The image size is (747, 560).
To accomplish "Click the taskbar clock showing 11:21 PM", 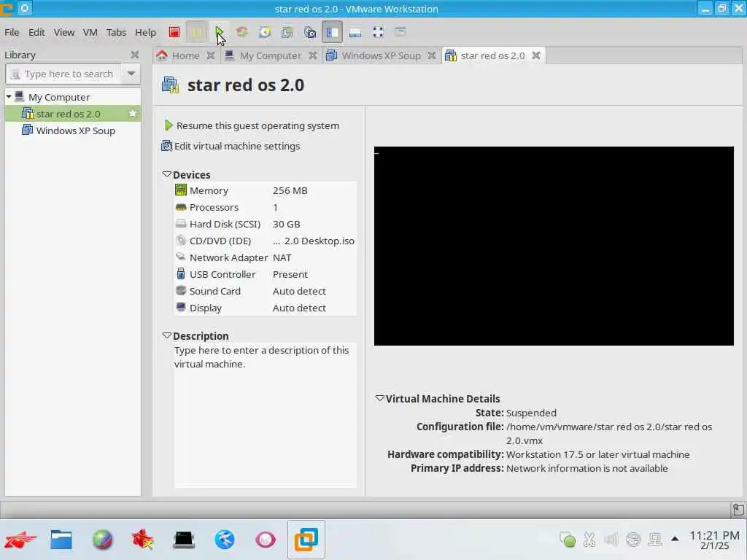I will pyautogui.click(x=714, y=540).
